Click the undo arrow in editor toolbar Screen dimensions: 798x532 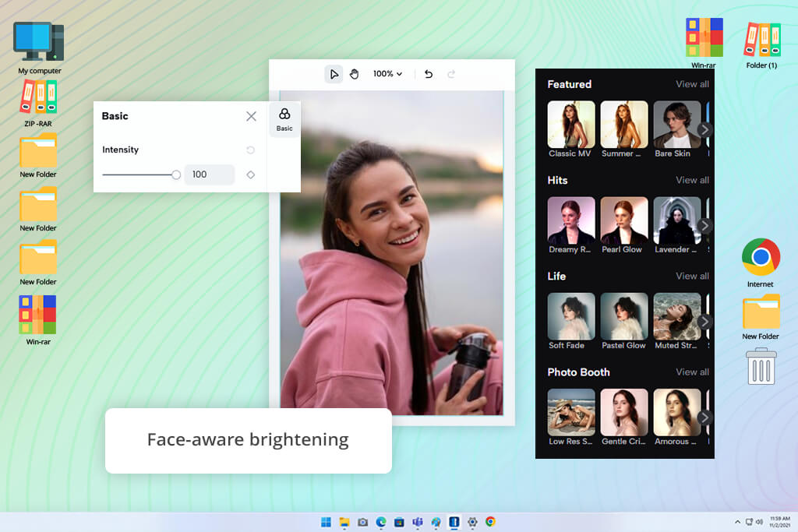coord(429,74)
